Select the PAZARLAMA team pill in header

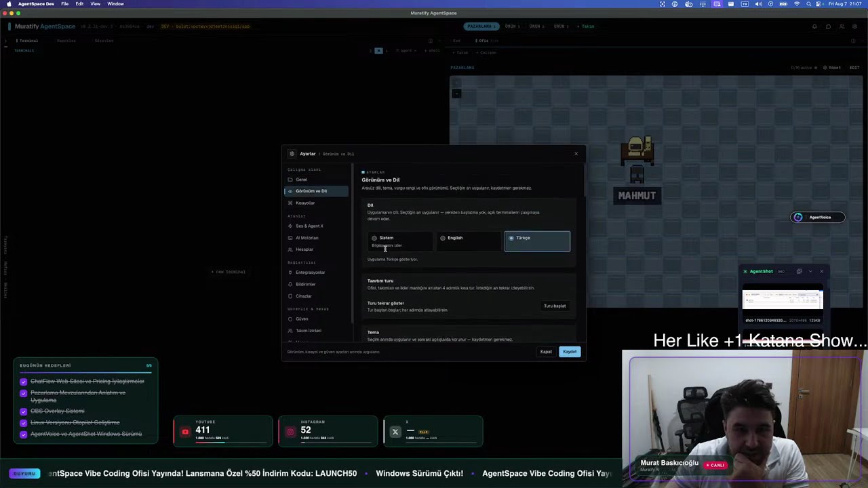(481, 26)
